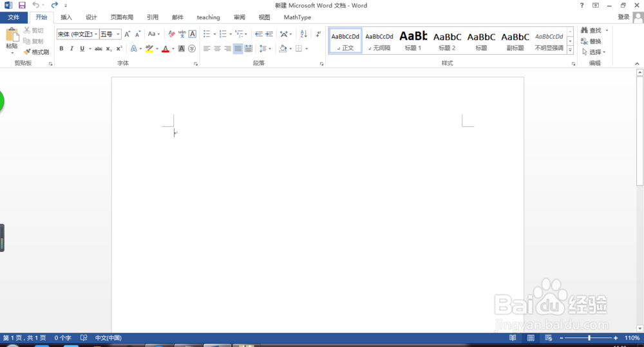
Task: Click the 110% zoom level
Action: [632, 337]
